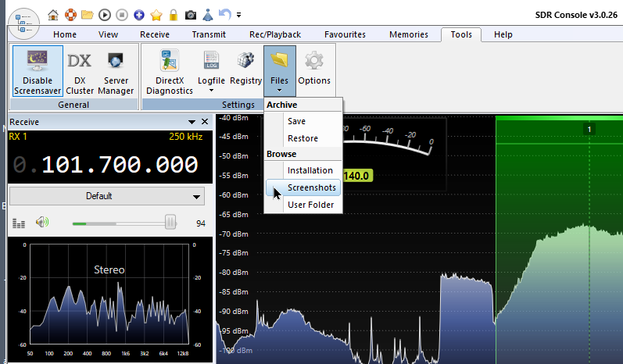Open Receive panel options arrow

(192, 122)
